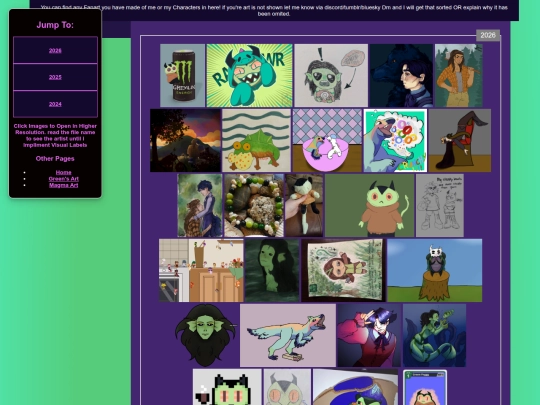540x405 pixels.
Task: Open the peace-sign man in red vest image
Action: click(369, 335)
